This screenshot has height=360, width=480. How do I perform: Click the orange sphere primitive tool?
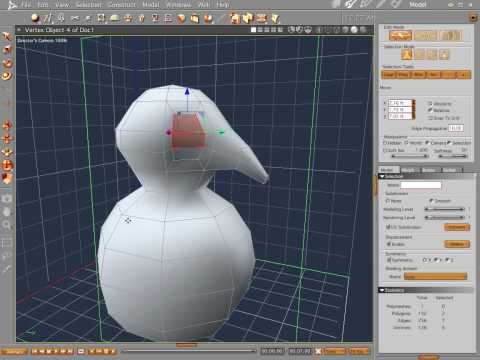click(35, 18)
